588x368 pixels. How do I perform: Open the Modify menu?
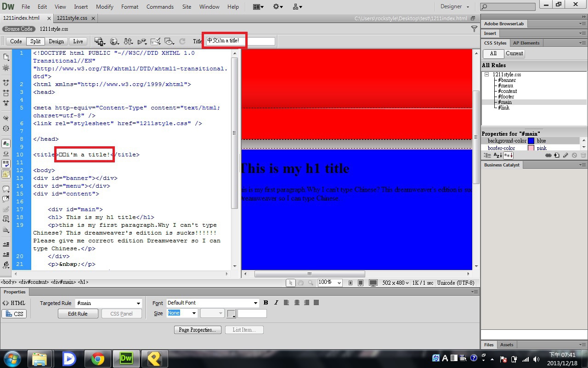click(x=104, y=7)
